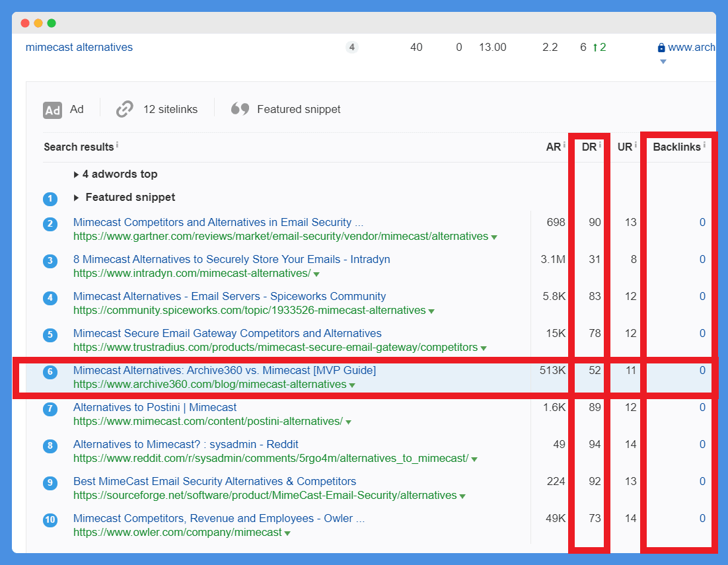Viewport: 728px width, 565px height.
Task: Click the AR column info icon
Action: coord(564,145)
